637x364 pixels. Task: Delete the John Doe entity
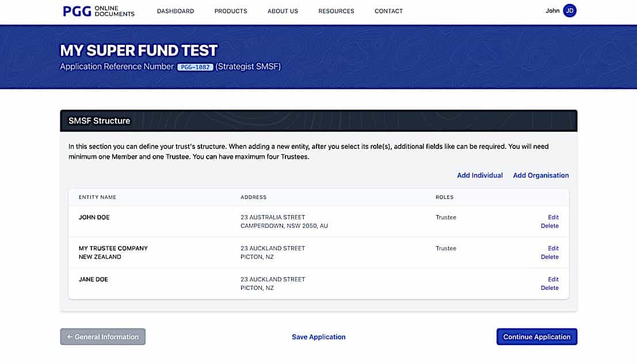(x=550, y=226)
